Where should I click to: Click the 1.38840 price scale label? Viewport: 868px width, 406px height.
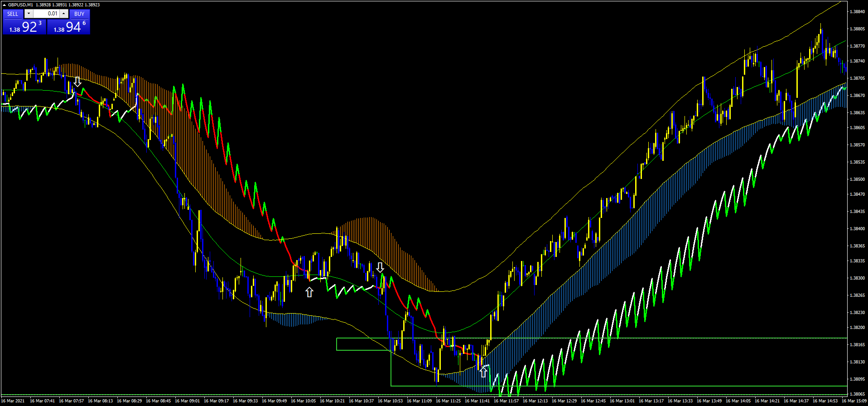[857, 12]
